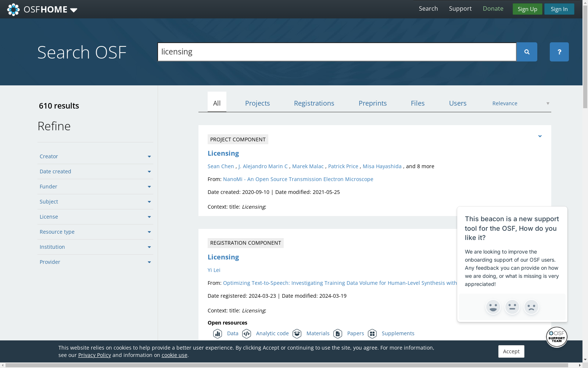Click the Papers resource icon
Image resolution: width=588 pixels, height=368 pixels.
coord(338,333)
